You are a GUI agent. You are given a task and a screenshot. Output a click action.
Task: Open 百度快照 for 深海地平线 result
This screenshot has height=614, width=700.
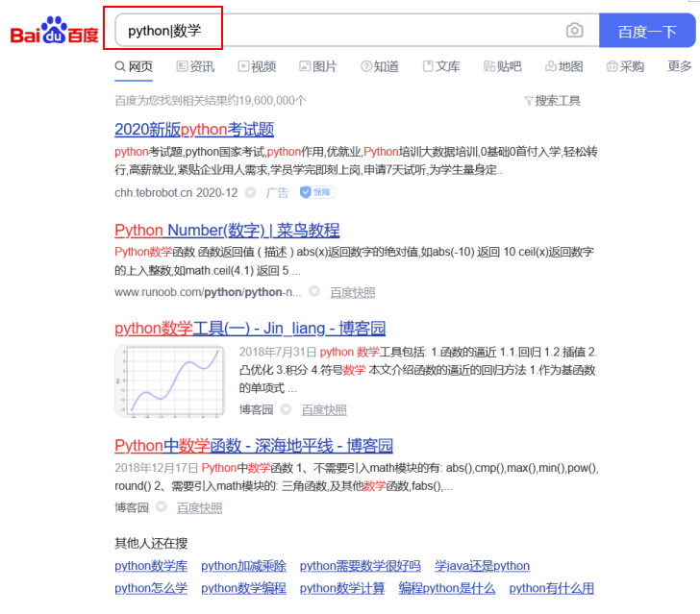pos(199,508)
